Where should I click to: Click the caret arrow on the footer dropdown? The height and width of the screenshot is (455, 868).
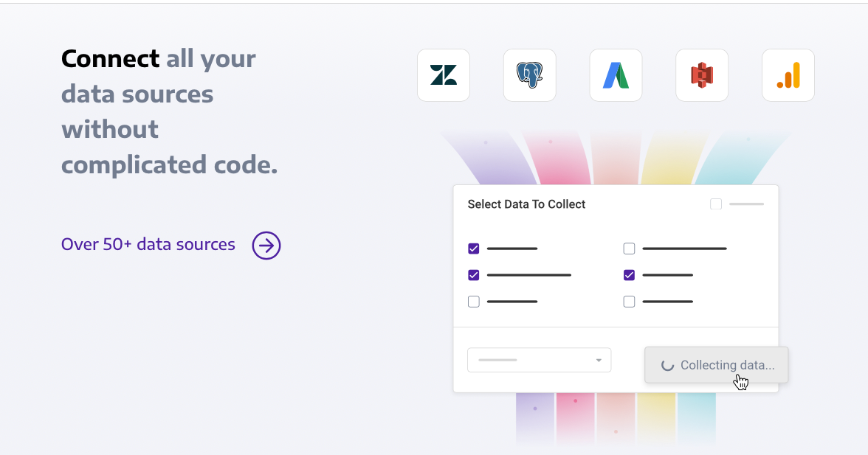point(598,360)
